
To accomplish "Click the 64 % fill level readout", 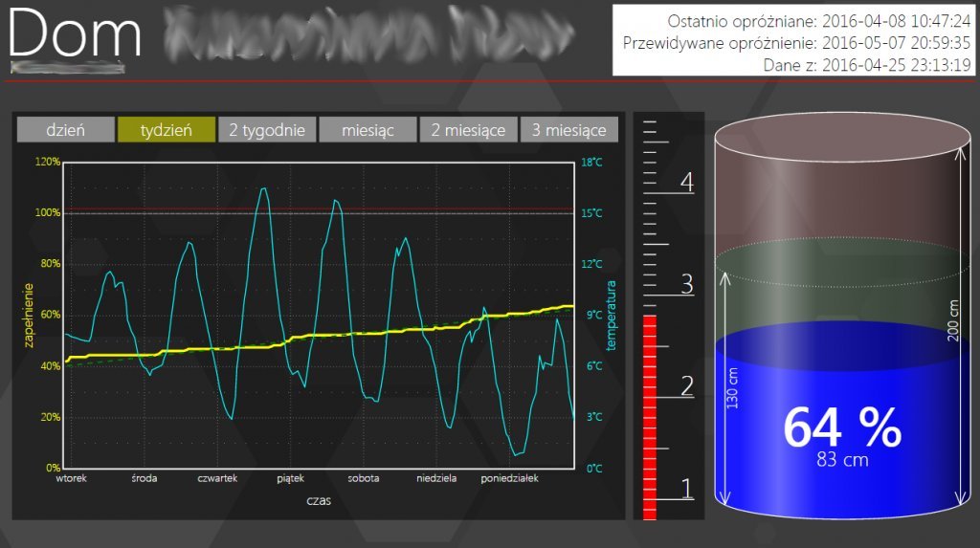I will 842,427.
